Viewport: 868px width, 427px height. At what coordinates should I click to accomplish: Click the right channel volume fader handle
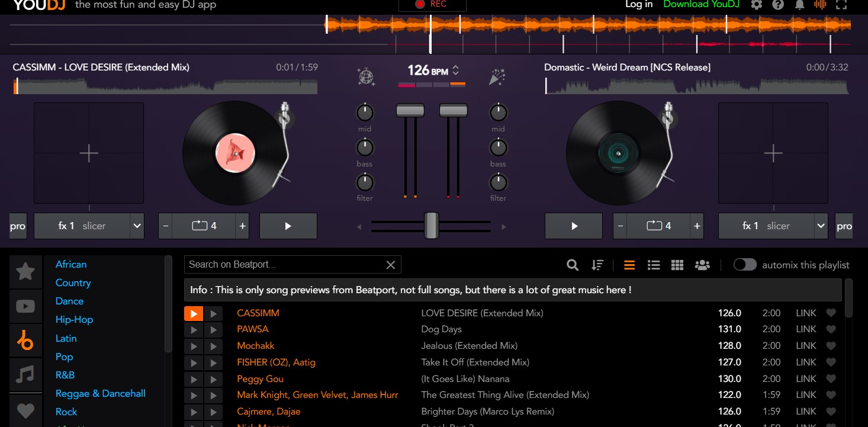pos(454,110)
